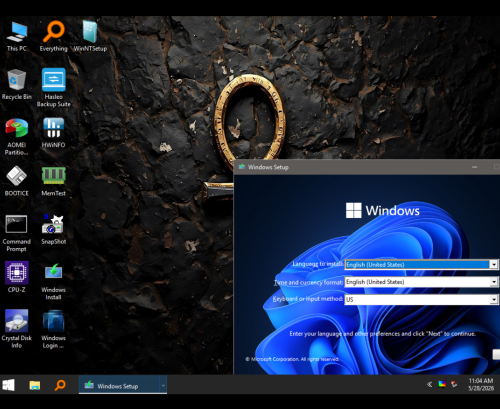Launch the Everything search desktop icon

53,36
